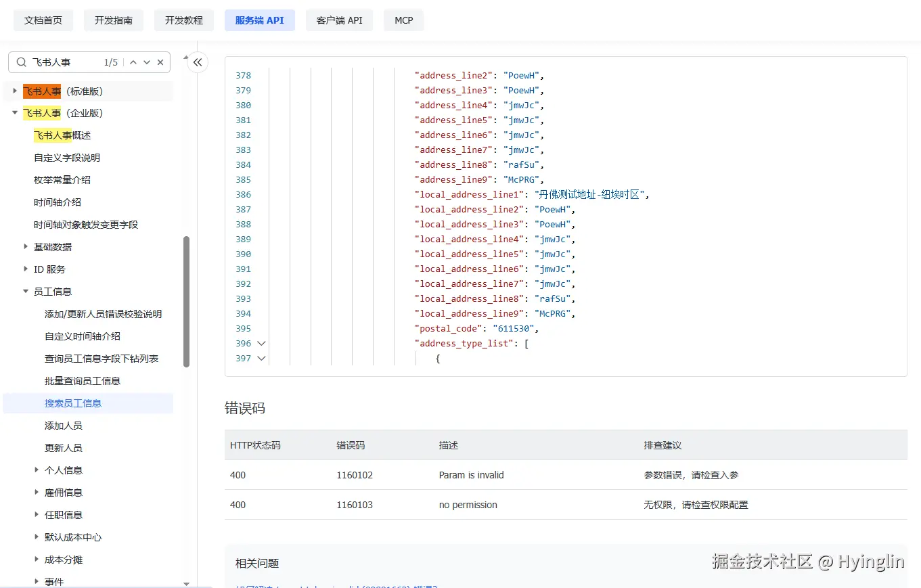This screenshot has height=588, width=921.
Task: Fold code at line 396 chevron
Action: coord(261,344)
